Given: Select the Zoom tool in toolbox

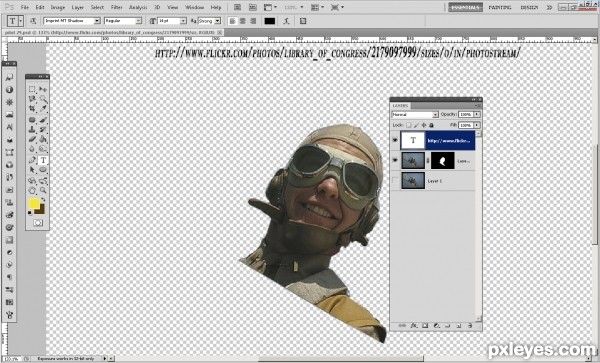Looking at the screenshot, I should tap(43, 190).
